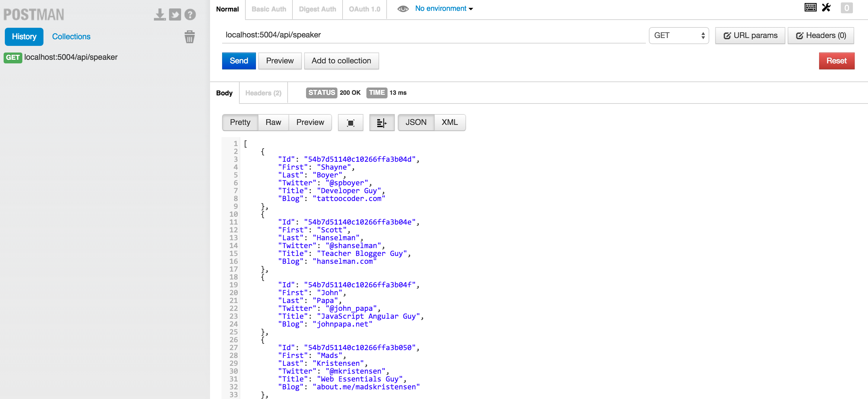868x399 pixels.
Task: Click the red Reset button
Action: coord(836,61)
